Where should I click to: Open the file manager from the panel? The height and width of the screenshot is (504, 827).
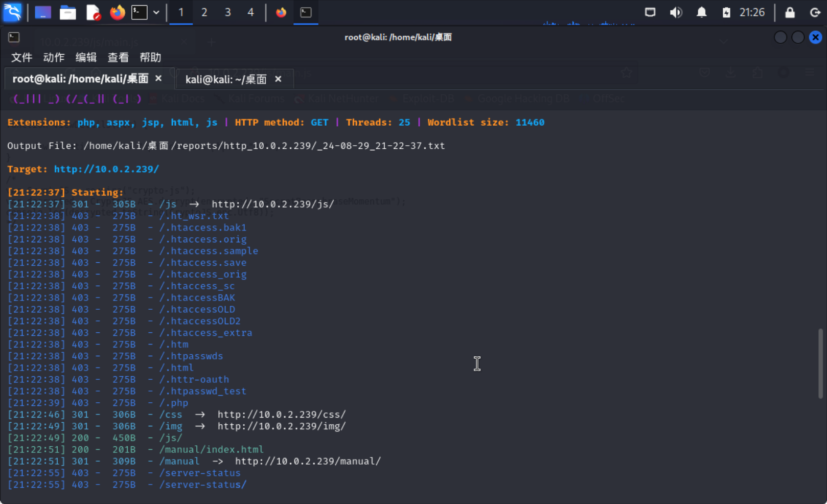pos(67,12)
